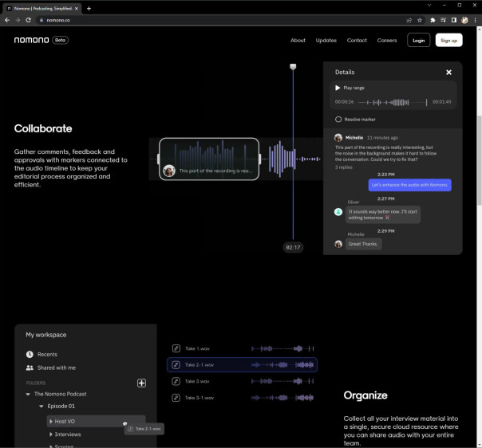Open the Updates page
482x448 pixels.
coord(326,40)
